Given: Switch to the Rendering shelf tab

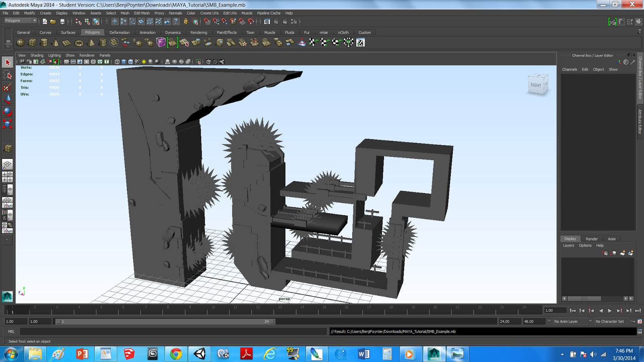Looking at the screenshot, I should tap(199, 33).
